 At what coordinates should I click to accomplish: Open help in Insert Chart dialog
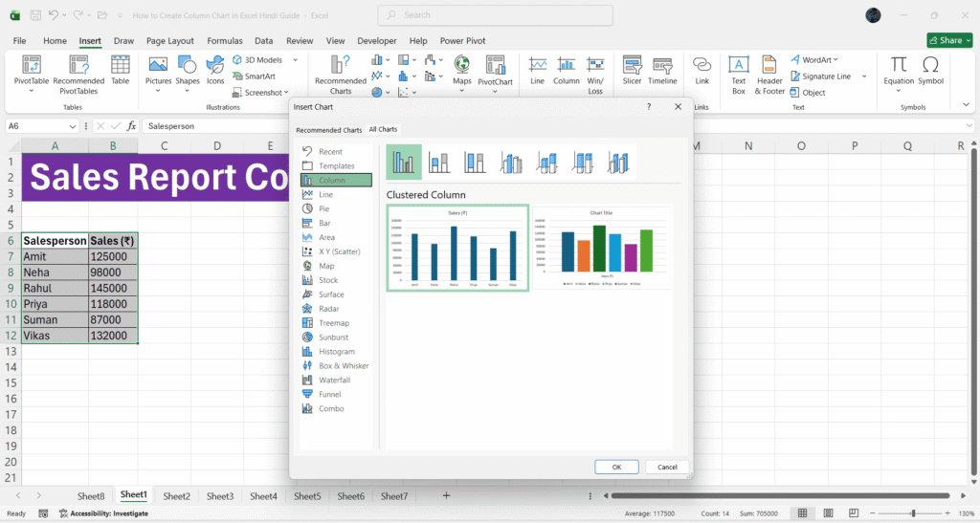(649, 107)
